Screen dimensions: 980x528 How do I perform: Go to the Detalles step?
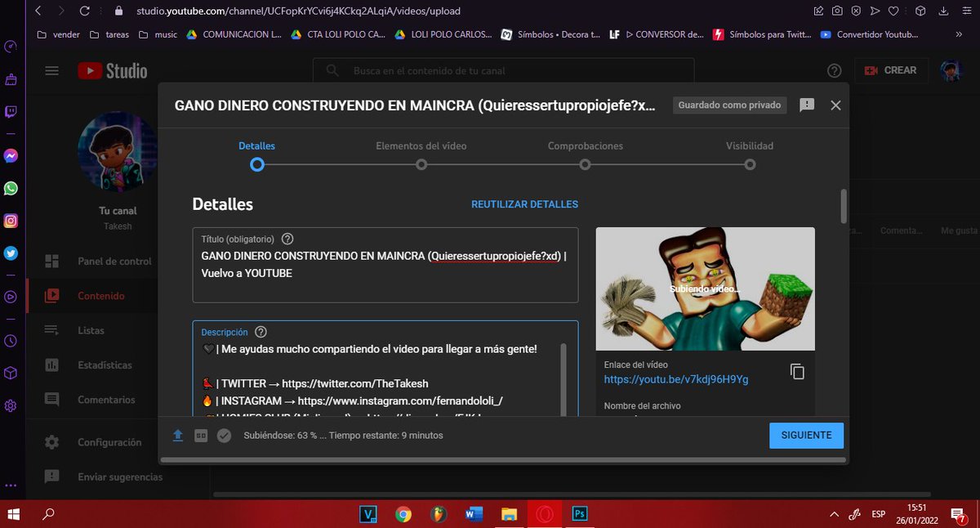click(257, 155)
